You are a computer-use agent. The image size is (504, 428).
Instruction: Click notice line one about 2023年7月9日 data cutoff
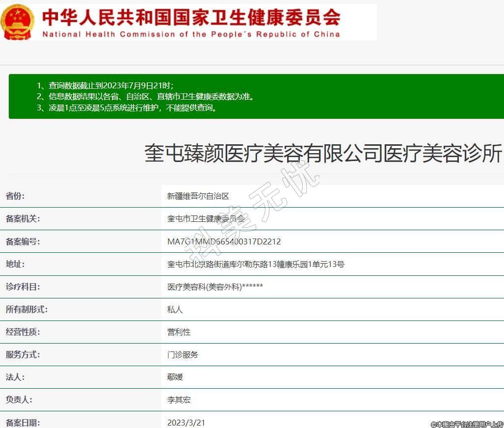coord(105,85)
